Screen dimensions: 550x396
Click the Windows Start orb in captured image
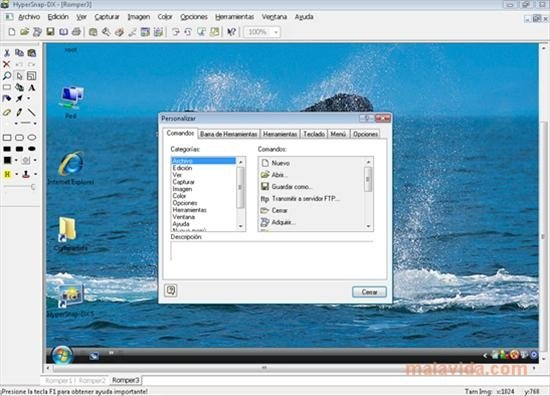point(62,354)
